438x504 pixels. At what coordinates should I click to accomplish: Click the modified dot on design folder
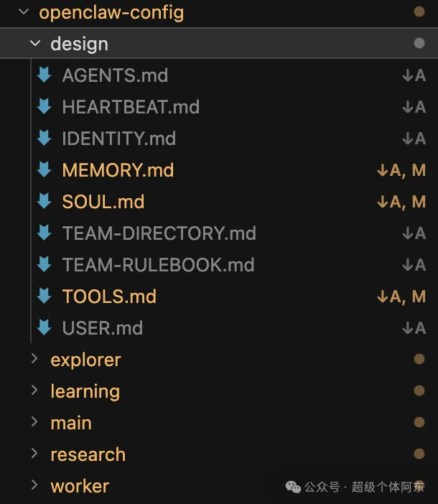[419, 44]
